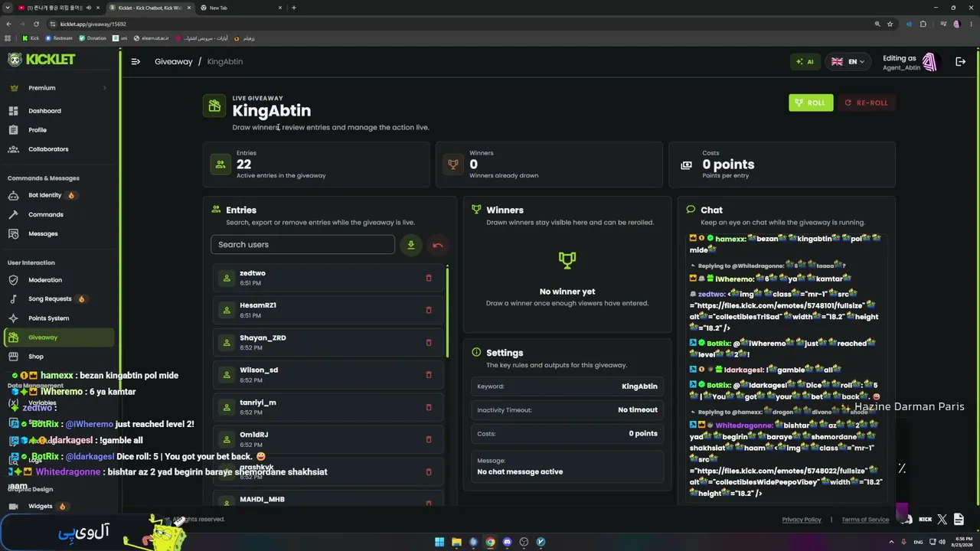This screenshot has width=980, height=551.
Task: Go to Dashboard in the sidebar
Action: point(44,111)
